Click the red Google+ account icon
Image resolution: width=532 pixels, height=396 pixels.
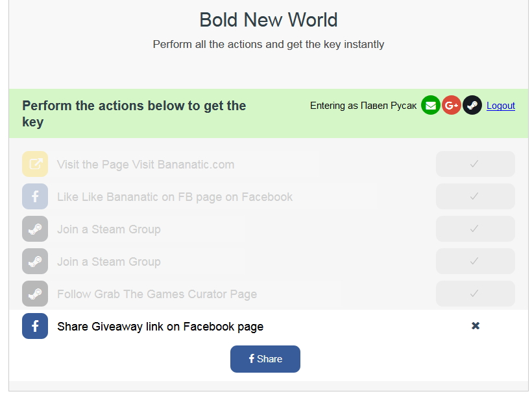click(452, 105)
